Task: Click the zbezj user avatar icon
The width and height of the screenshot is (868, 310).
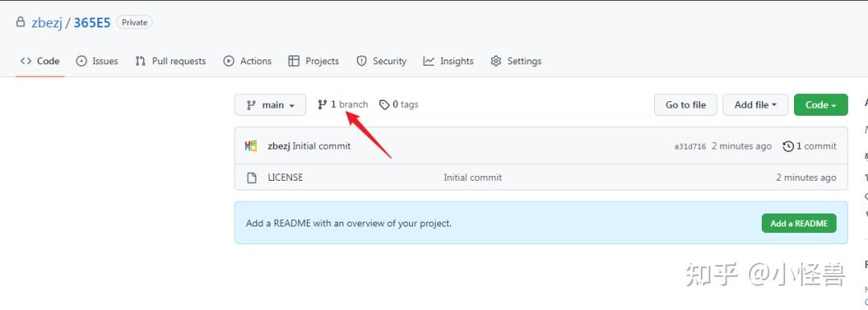Action: (251, 146)
